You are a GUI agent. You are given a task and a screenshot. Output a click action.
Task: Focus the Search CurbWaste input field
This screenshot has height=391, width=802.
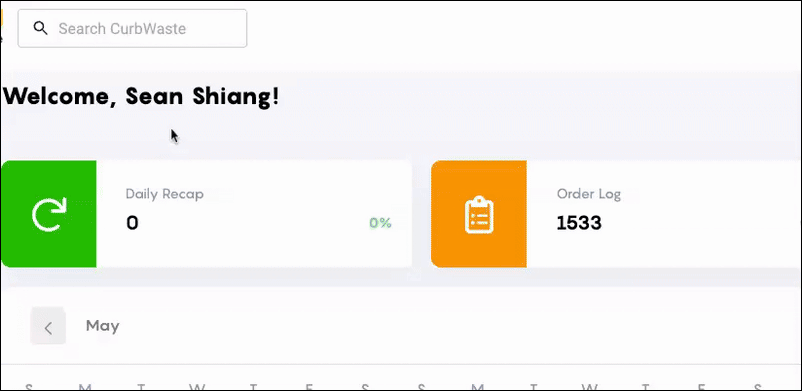(x=132, y=28)
